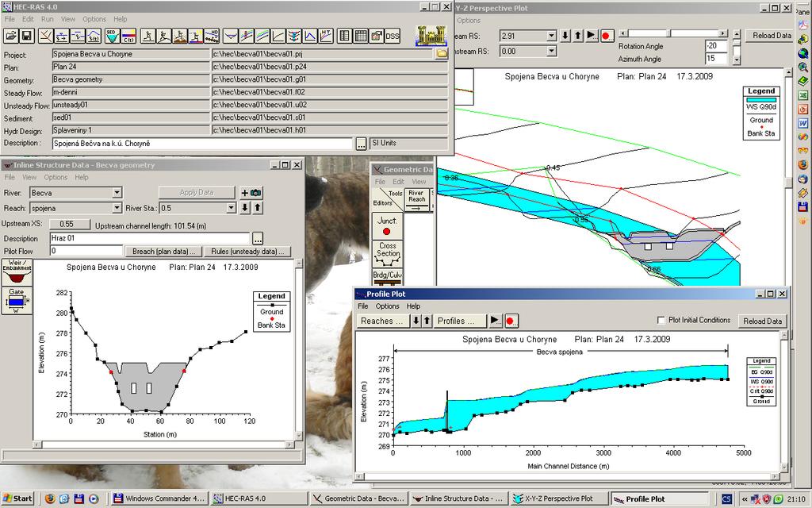Image resolution: width=812 pixels, height=508 pixels.
Task: Play animation in the X-Y-Z Perspective Plot
Action: [591, 36]
